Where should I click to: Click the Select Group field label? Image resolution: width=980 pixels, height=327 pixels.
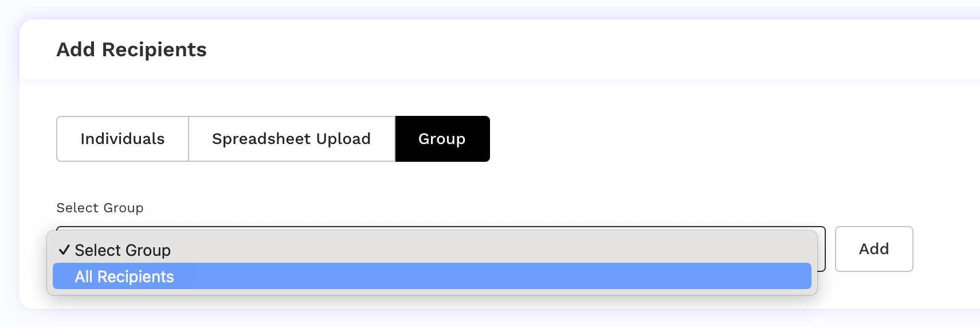click(x=100, y=208)
